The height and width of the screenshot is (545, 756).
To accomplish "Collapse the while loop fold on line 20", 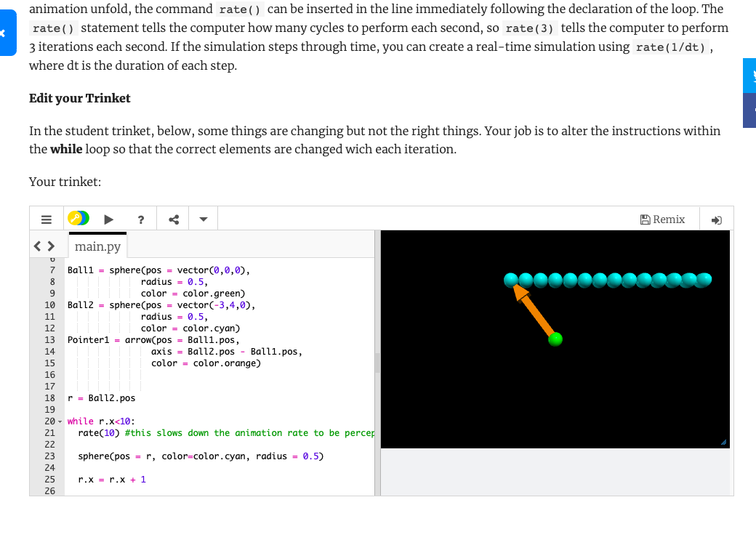I will tap(61, 421).
